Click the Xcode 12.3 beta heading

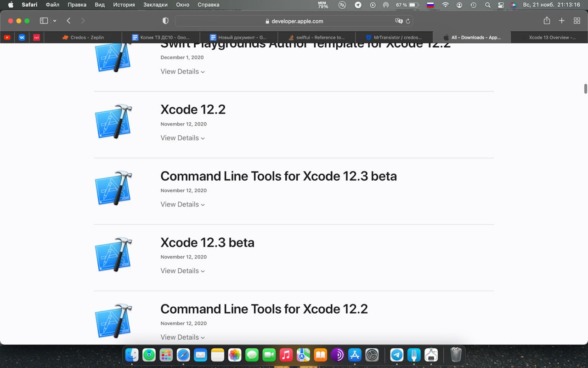point(207,242)
